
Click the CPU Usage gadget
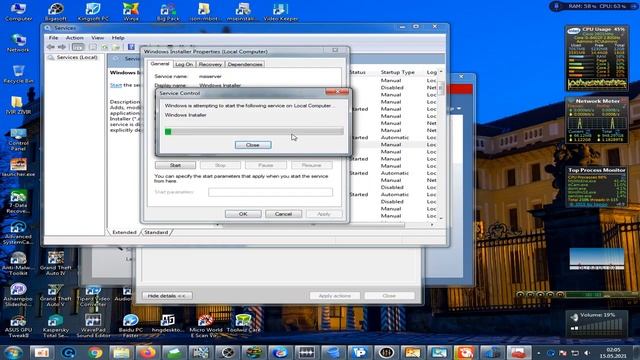pos(596,58)
